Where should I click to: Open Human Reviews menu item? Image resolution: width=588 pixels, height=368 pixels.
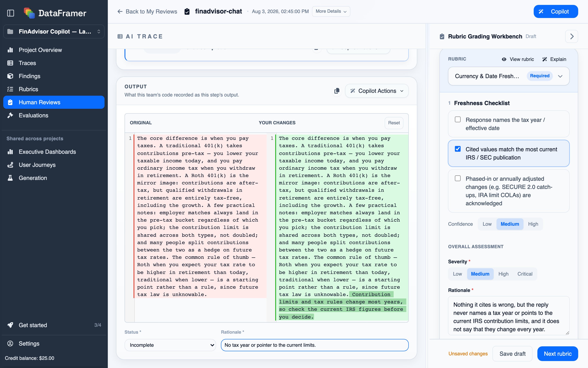pos(54,102)
